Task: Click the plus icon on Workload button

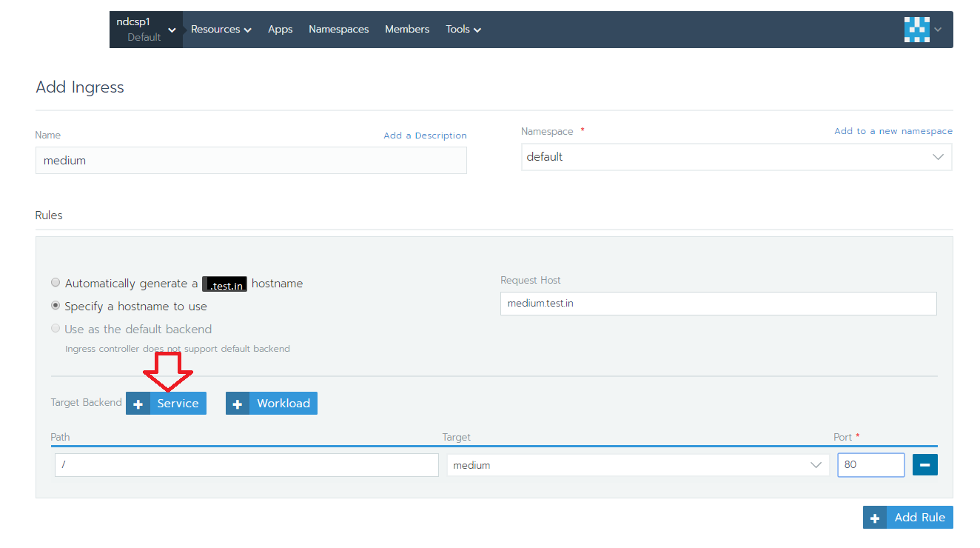Action: point(238,404)
